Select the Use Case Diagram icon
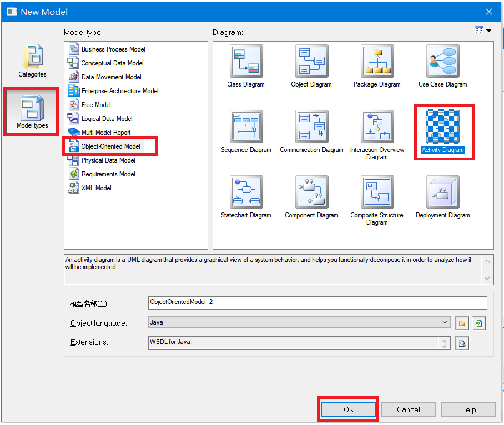The height and width of the screenshot is (425, 504). click(x=442, y=61)
